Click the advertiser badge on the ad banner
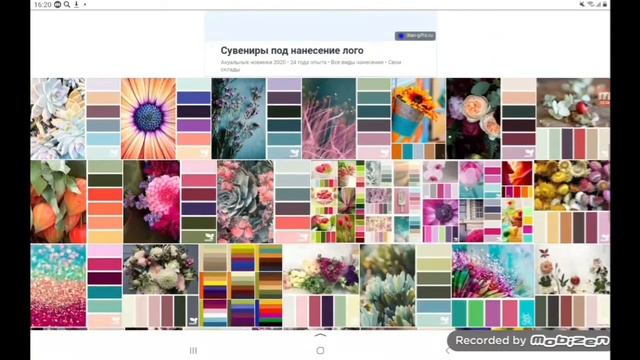Screen dimensions: 640x360 tap(415, 36)
